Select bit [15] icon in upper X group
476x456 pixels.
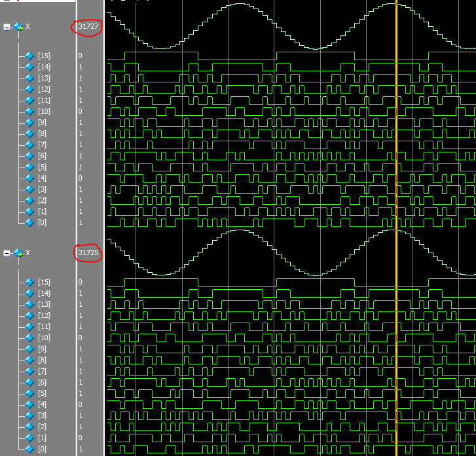pos(29,56)
